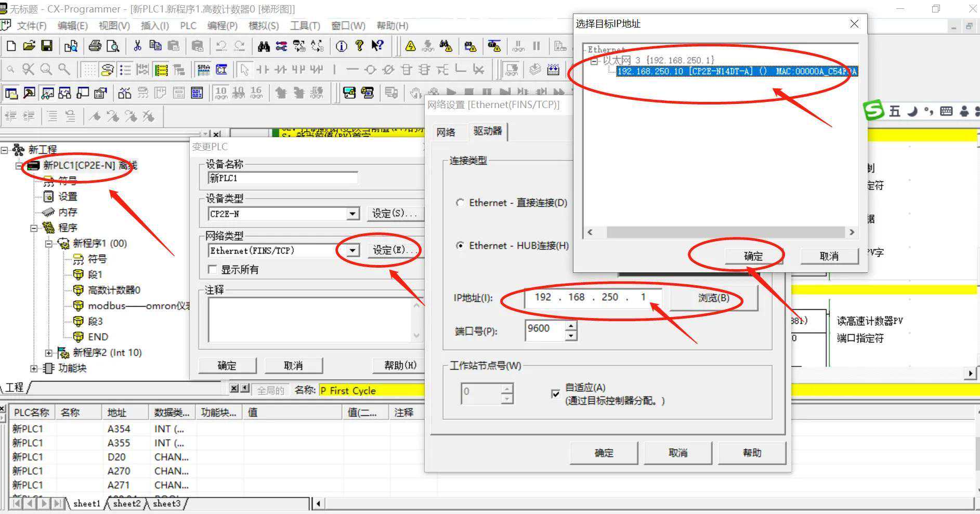
Task: Click the horizontal scrollbar in IP list
Action: tap(725, 232)
